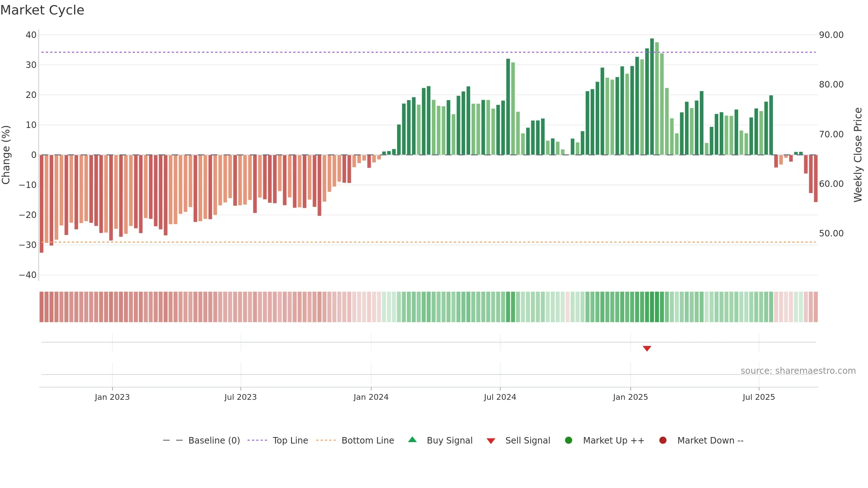Click the Change (%) axis title

point(6,155)
